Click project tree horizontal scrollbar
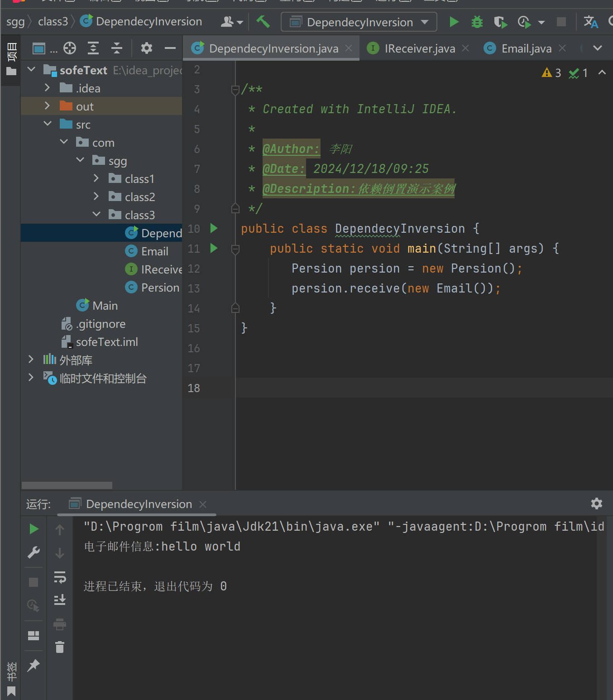Viewport: 613px width, 700px height. (67, 485)
